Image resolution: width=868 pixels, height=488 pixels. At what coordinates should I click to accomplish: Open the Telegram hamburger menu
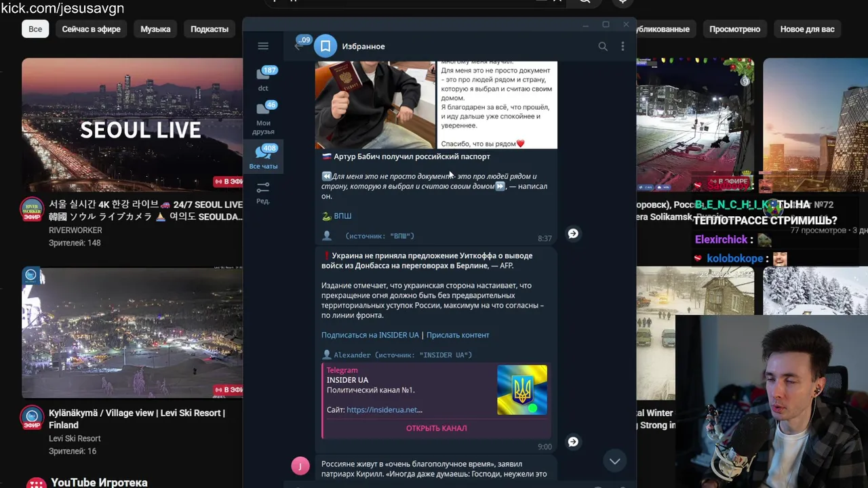tap(263, 46)
